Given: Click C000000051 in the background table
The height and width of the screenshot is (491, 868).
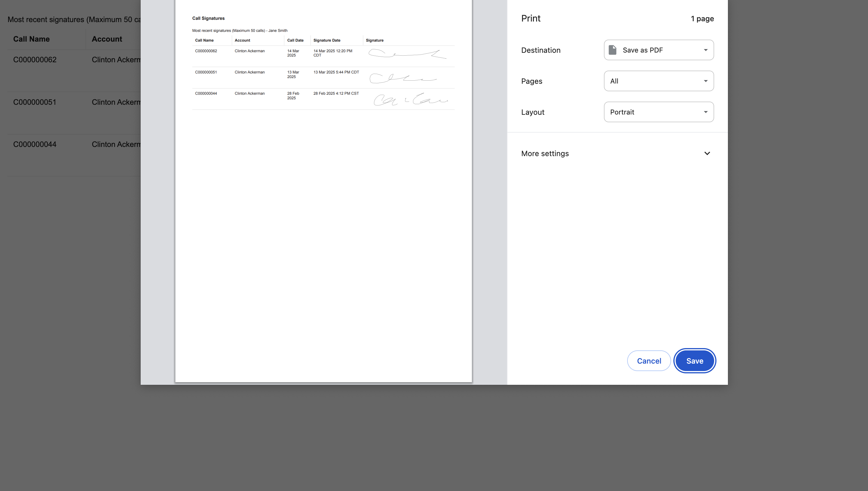Looking at the screenshot, I should coord(35,102).
